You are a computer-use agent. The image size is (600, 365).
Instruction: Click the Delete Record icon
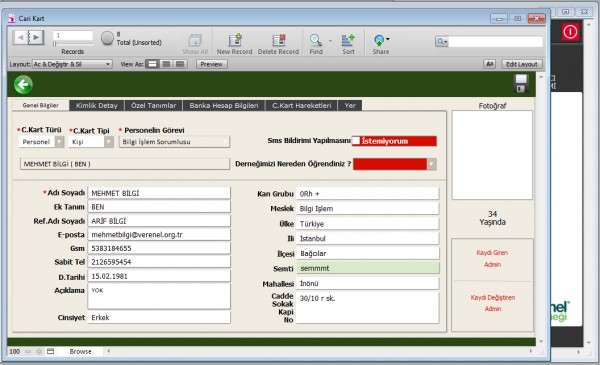pos(279,40)
